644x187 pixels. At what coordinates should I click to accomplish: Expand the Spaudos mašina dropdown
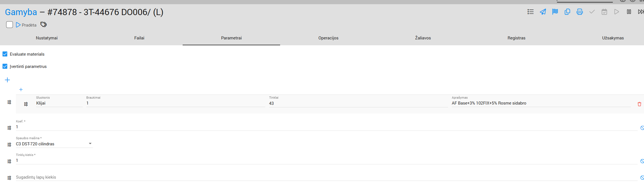90,144
